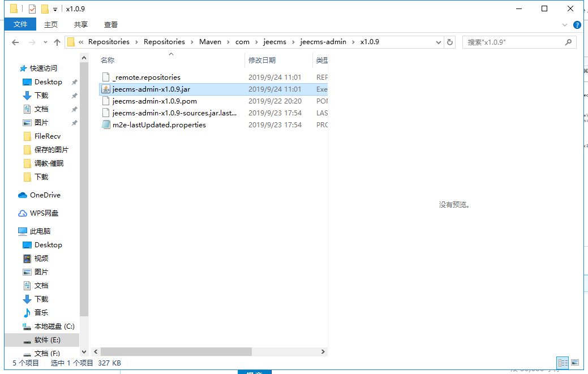The width and height of the screenshot is (588, 374).
Task: Select 快速访问 in navigation pane
Action: click(x=44, y=68)
